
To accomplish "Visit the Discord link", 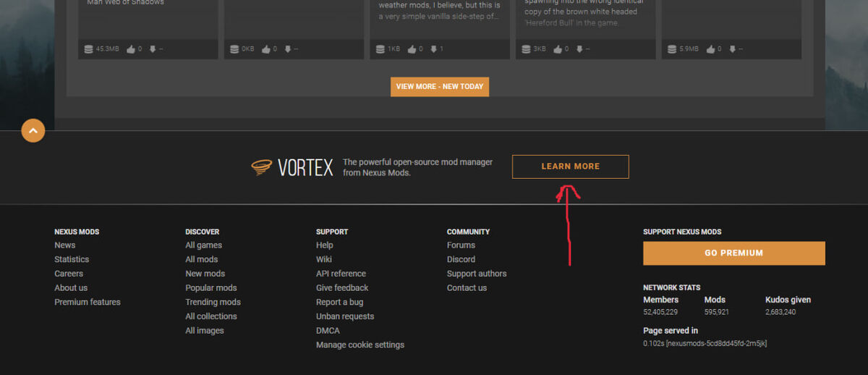I will [x=461, y=259].
